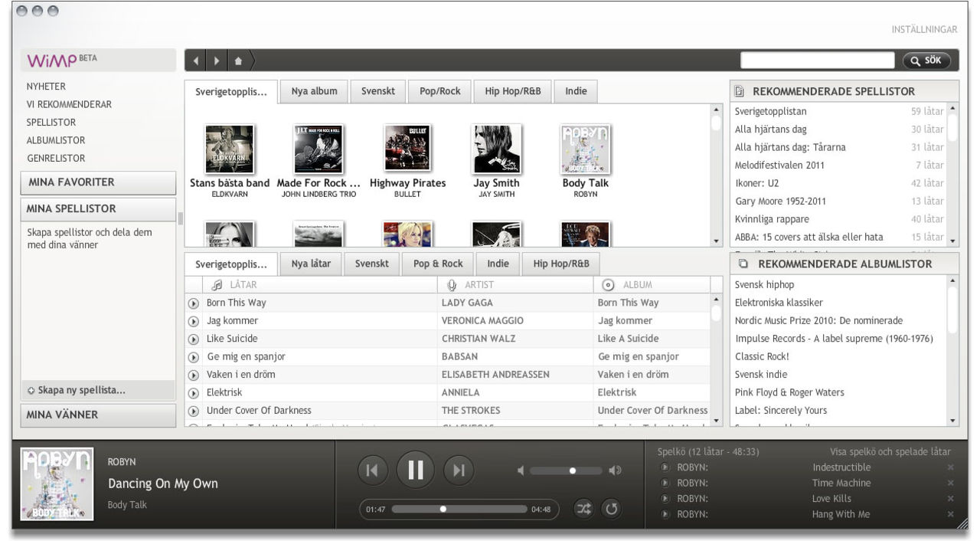This screenshot has width=980, height=541.
Task: Click into the search text field
Action: (816, 61)
